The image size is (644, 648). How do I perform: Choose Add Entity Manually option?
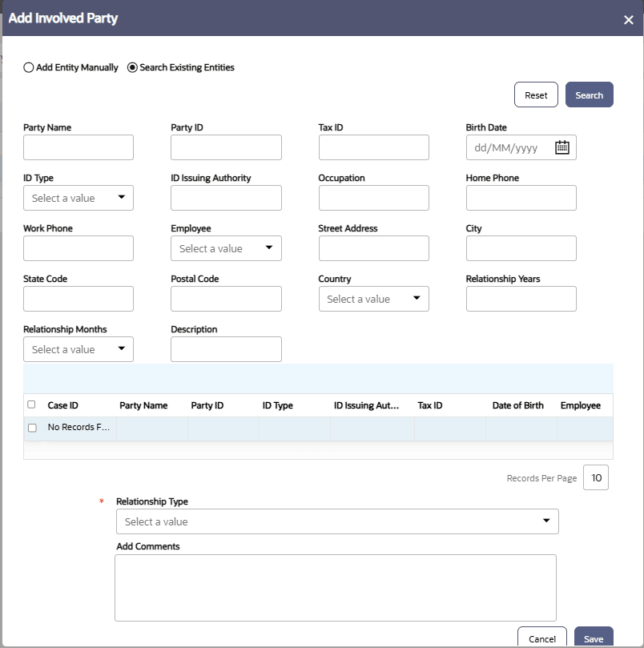(x=28, y=67)
